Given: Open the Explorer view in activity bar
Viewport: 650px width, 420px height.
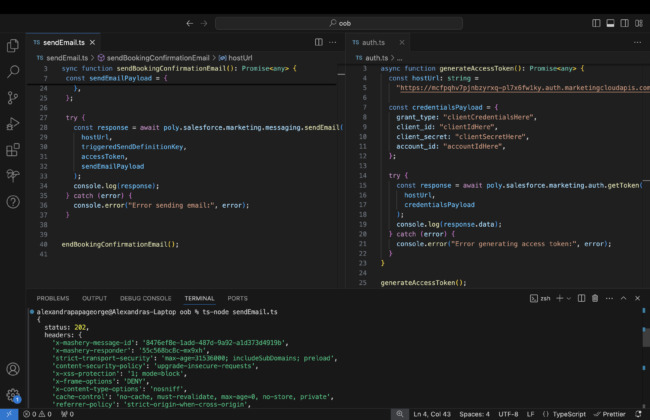Looking at the screenshot, I should (x=13, y=46).
